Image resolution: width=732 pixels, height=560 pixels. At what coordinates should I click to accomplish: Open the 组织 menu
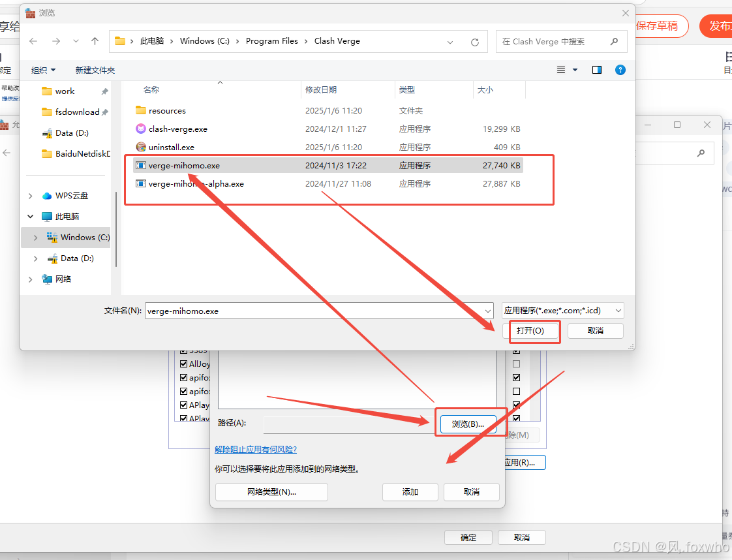(43, 70)
